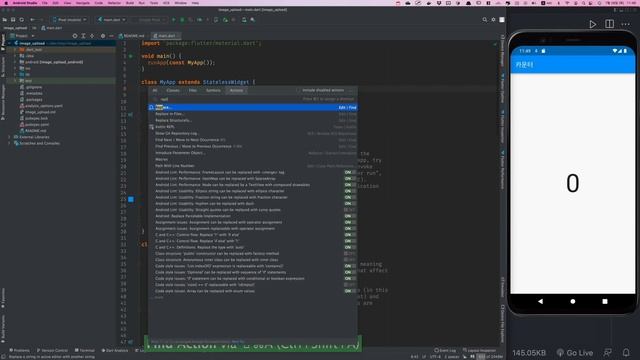This screenshot has height=360, width=640.
Task: Toggle ON switch for FrameLayout merge tag lint
Action: click(x=350, y=172)
